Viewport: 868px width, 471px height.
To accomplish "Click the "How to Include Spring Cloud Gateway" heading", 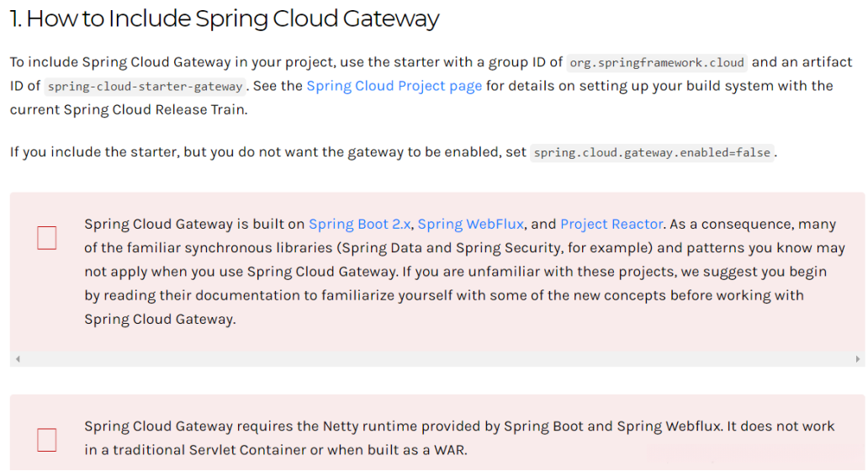I will 225,19.
